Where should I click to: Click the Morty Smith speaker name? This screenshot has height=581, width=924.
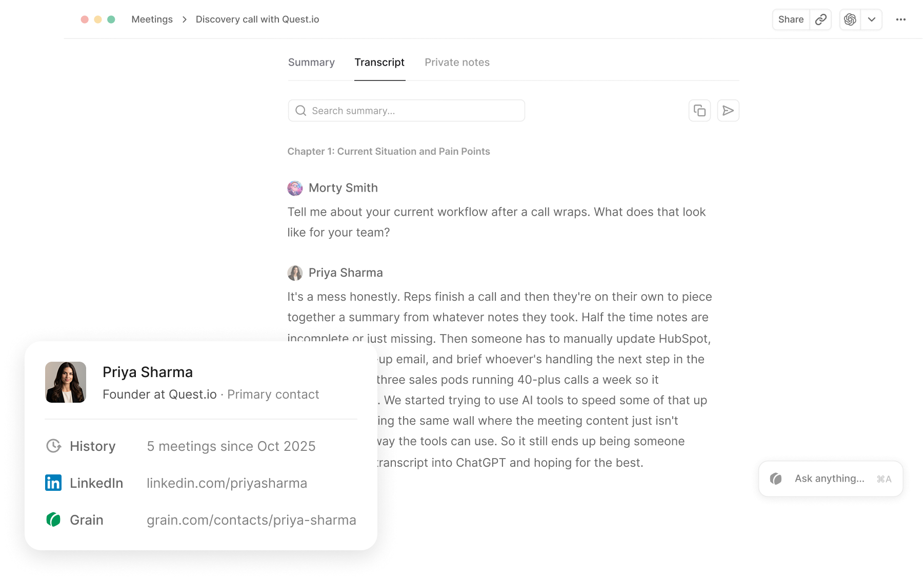click(x=343, y=188)
